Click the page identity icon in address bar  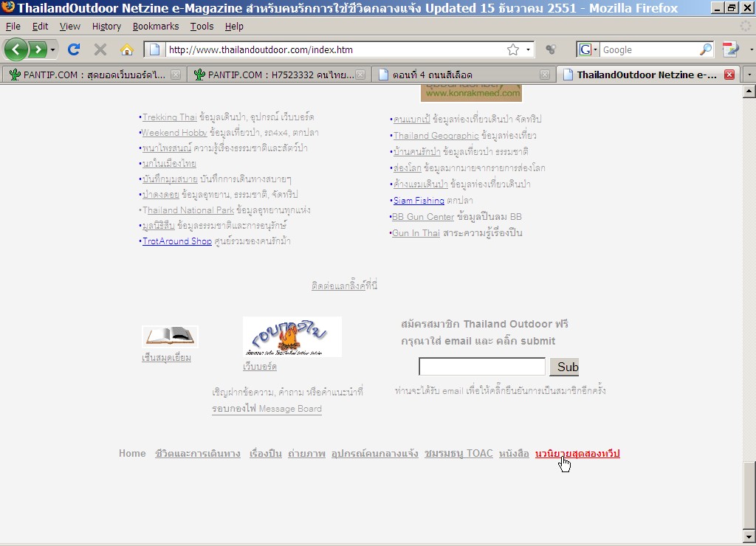154,49
